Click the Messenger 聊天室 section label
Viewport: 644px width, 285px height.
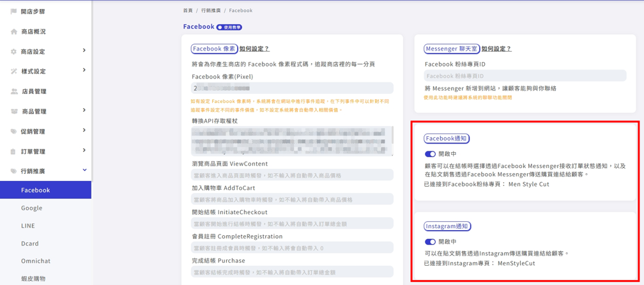coord(452,49)
